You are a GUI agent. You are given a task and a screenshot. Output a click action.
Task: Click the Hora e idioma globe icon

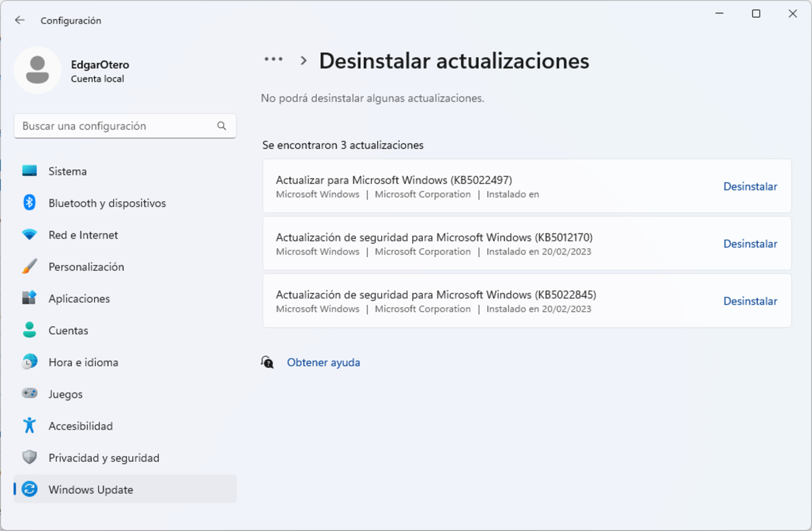(x=29, y=362)
